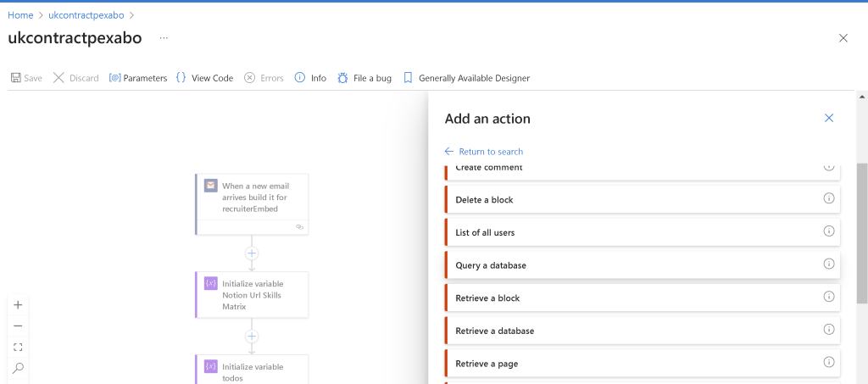This screenshot has height=384, width=868.
Task: Show info for Retrieve a database
Action: [829, 329]
